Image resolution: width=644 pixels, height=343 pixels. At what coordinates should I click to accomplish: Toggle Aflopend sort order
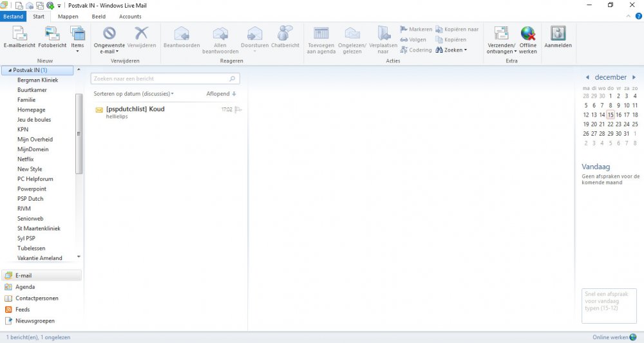click(221, 94)
